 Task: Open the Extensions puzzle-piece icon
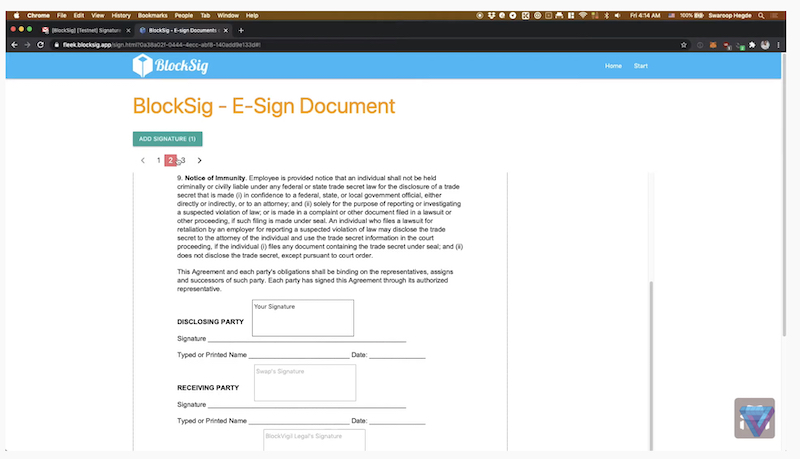[x=752, y=45]
